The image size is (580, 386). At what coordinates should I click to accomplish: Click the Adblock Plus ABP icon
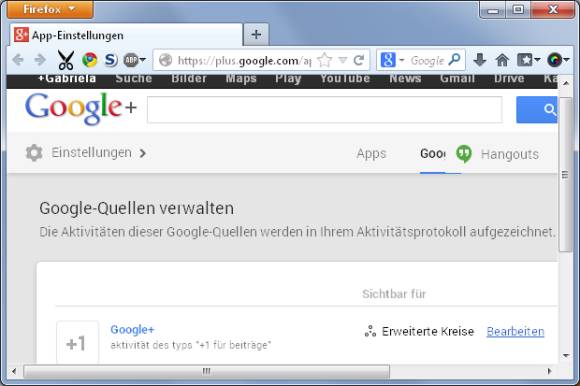point(131,60)
